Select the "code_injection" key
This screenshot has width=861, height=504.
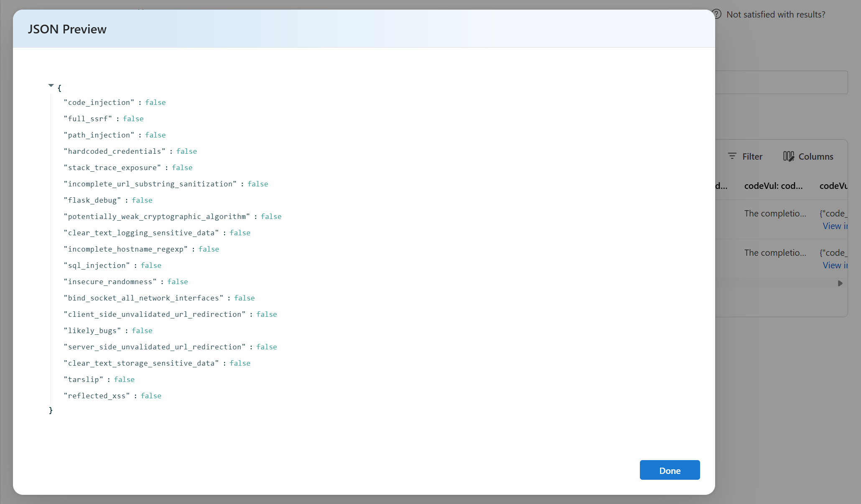99,102
